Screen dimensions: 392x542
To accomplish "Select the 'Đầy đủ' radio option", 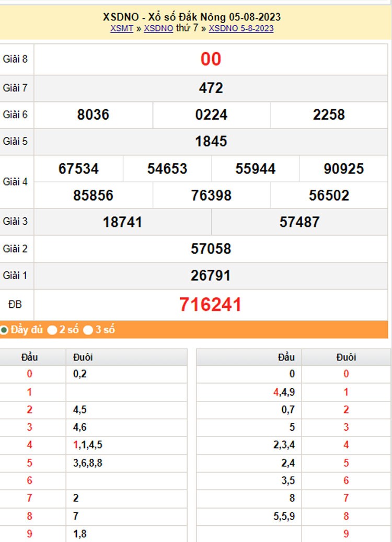I will (x=4, y=330).
